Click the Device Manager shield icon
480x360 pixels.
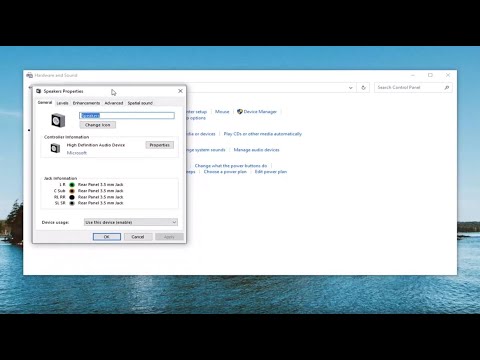point(240,112)
